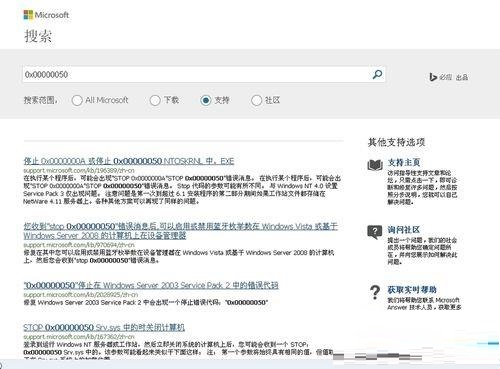This screenshot has height=369, width=500.
Task: Click the book icon beside 支持主页
Action: pyautogui.click(x=375, y=165)
